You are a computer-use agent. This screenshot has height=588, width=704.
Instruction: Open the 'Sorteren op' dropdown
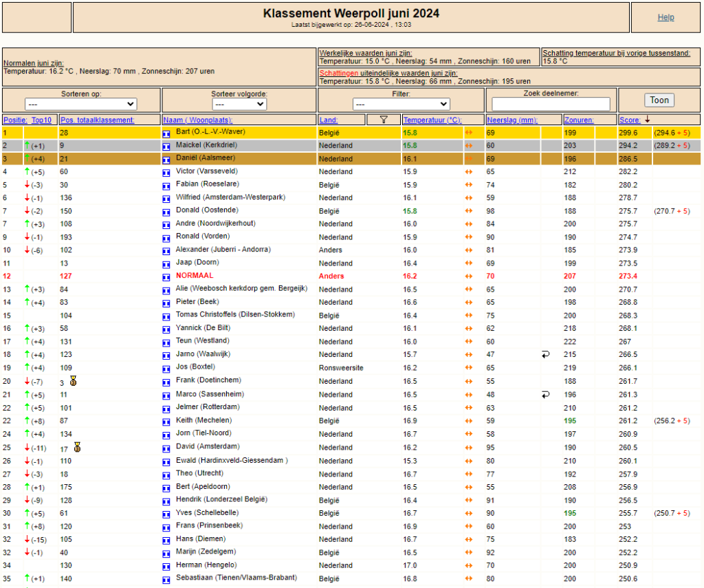81,105
